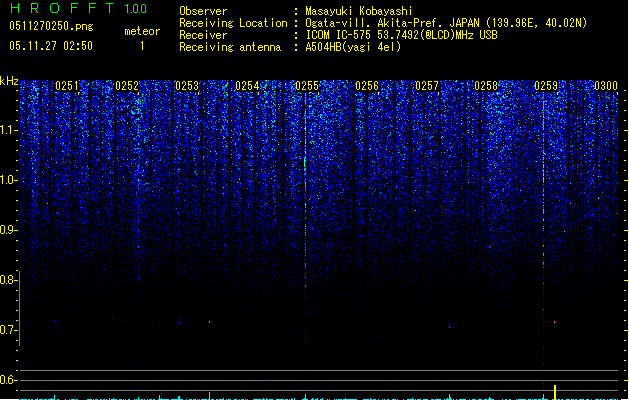Screen dimensions: 629x400
Task: Select the 0254 time marker label
Action: click(247, 86)
